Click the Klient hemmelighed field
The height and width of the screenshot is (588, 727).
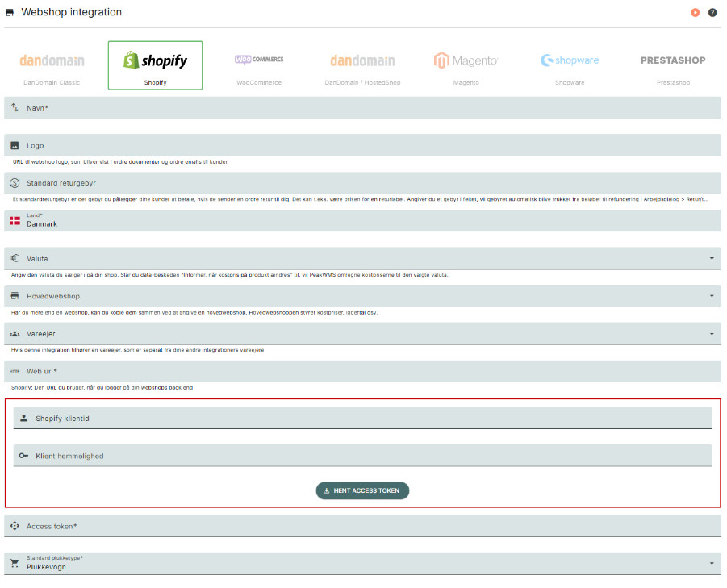362,456
